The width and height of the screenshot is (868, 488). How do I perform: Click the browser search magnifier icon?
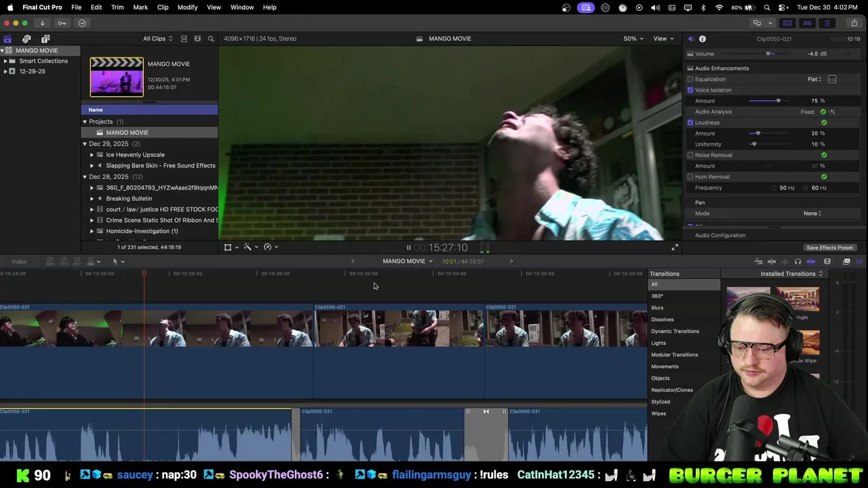point(211,39)
